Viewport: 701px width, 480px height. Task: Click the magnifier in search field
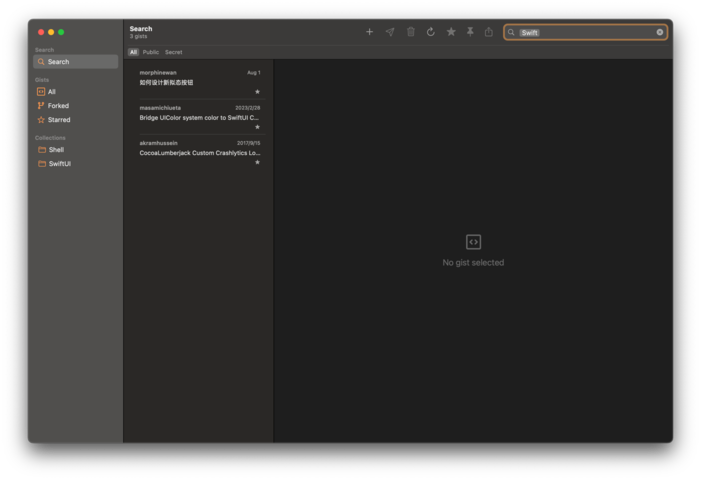pos(511,32)
